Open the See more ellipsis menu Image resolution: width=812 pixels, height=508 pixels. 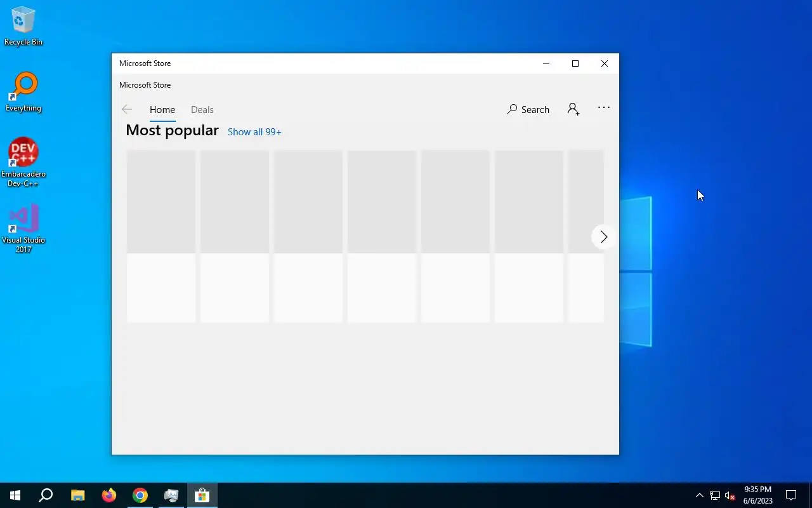pos(604,108)
